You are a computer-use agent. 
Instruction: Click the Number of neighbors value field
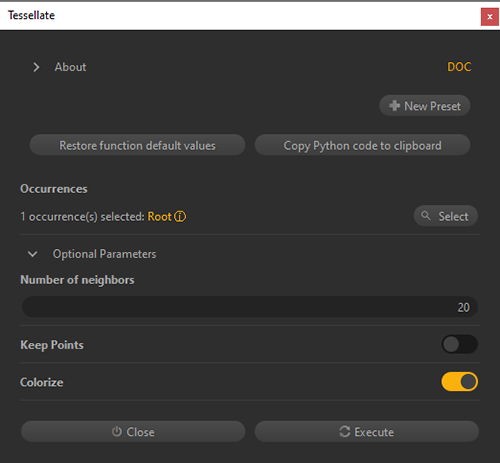(x=250, y=307)
